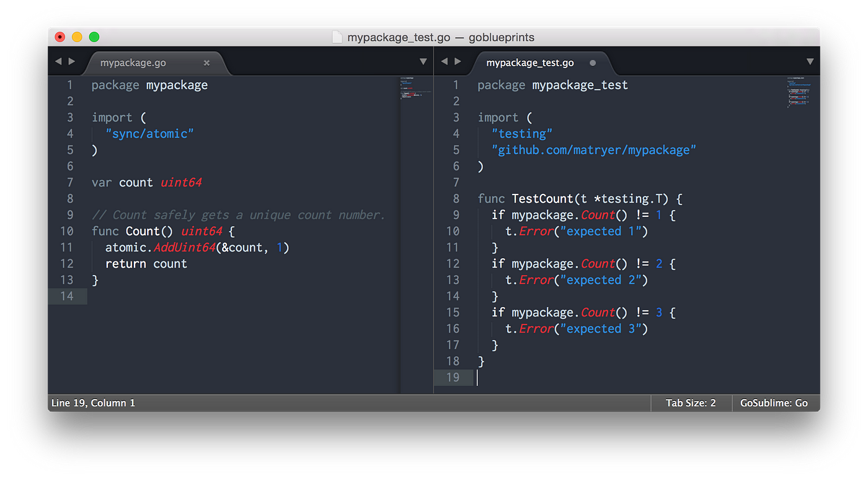Click the right pane's previous-tab arrow
The image size is (868, 480).
click(x=445, y=61)
